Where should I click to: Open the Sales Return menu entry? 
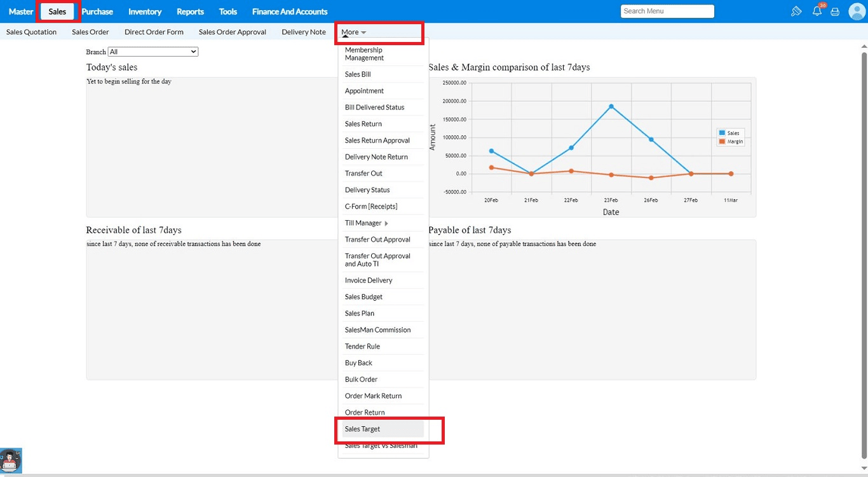pos(363,124)
